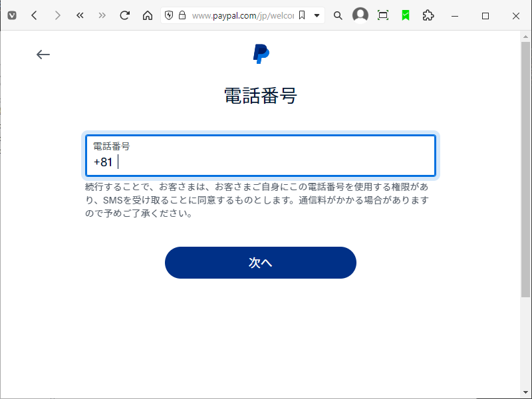Go back using the browser back arrow
Screen dimensions: 532x399
[x=34, y=15]
